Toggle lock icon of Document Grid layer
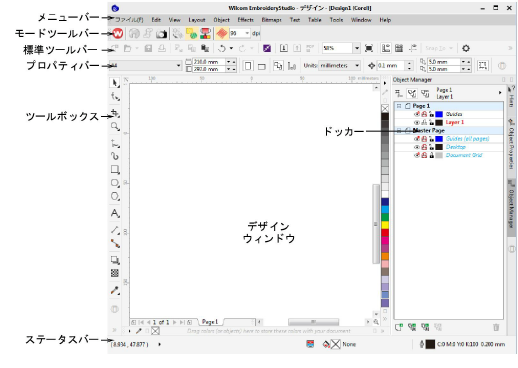Viewport: 518px width, 368px height. coord(432,155)
